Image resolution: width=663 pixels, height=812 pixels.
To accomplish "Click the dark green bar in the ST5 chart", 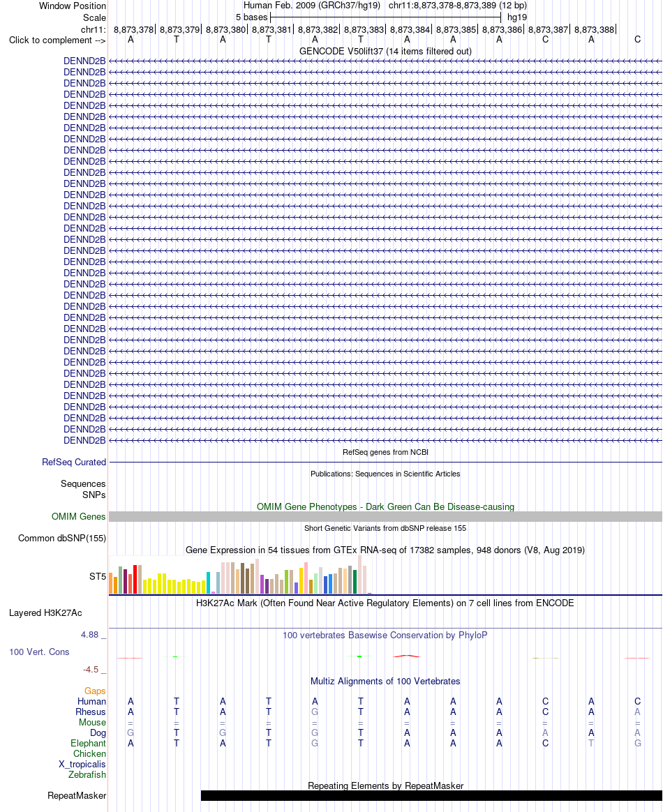I will [355, 582].
